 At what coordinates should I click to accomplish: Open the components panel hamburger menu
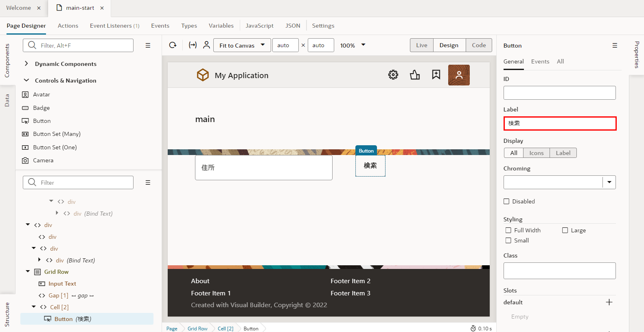[x=148, y=46]
